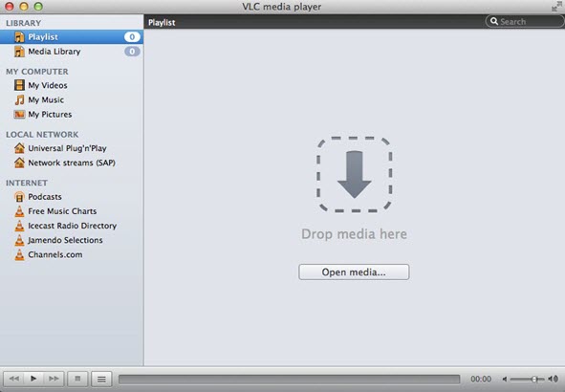Click the fast forward next button
565x392 pixels.
click(x=54, y=379)
